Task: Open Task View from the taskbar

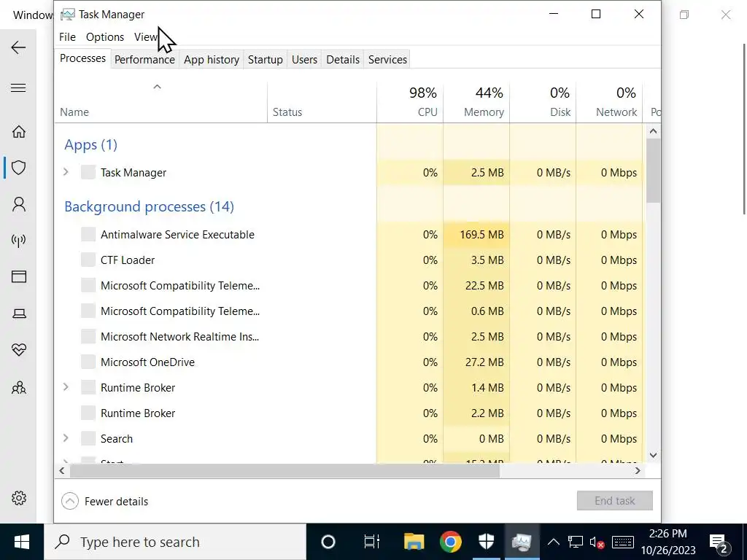Action: pos(371,542)
